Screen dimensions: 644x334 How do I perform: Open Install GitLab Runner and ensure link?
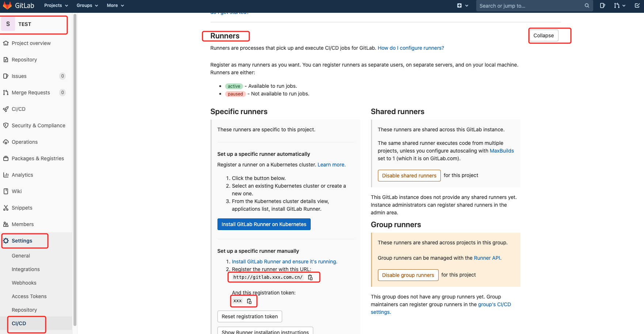click(284, 262)
